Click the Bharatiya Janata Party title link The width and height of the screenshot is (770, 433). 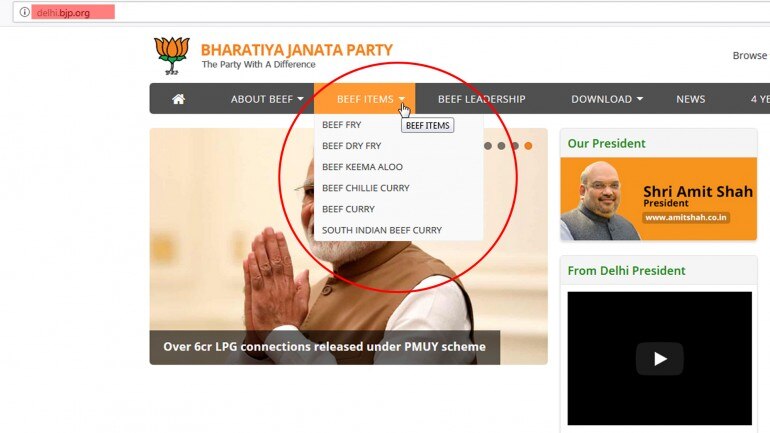coord(297,50)
